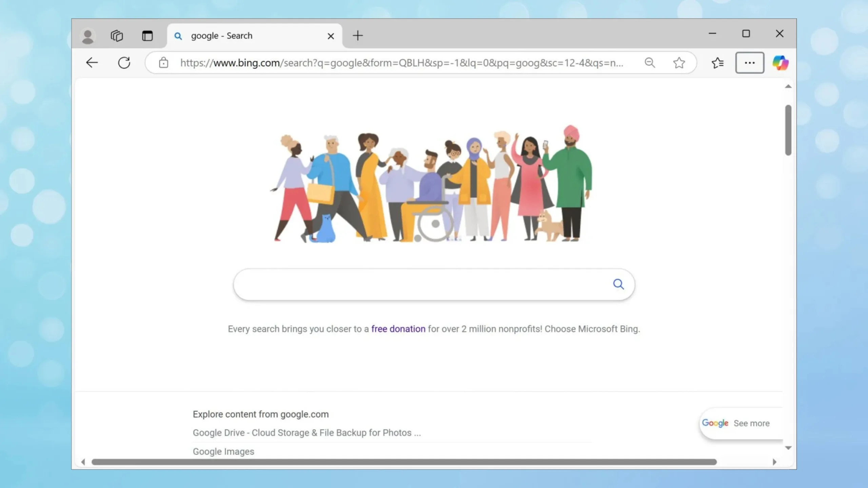Open the "Google Images" link
The image size is (868, 488).
point(223,451)
